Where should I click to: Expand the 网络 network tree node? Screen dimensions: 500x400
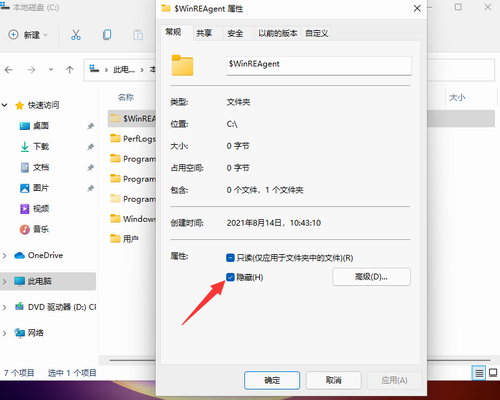pyautogui.click(x=4, y=333)
